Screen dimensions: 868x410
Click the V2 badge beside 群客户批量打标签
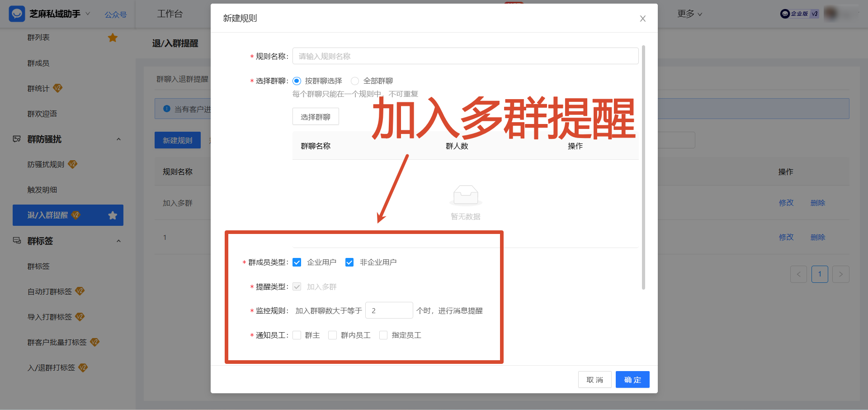click(94, 342)
